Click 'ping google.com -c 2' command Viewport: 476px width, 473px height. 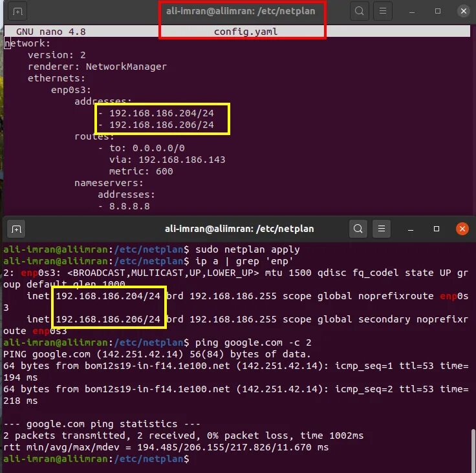[x=253, y=342]
